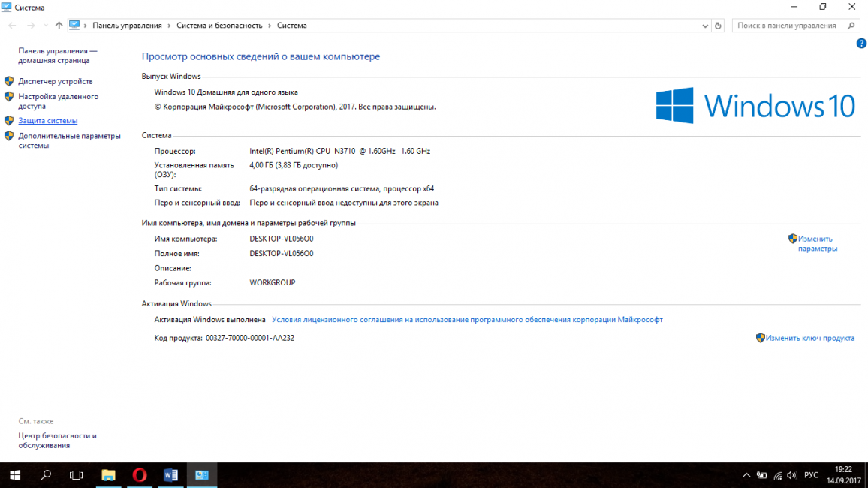Go back using the navigation arrow
Viewport: 868px width, 488px height.
[x=12, y=26]
